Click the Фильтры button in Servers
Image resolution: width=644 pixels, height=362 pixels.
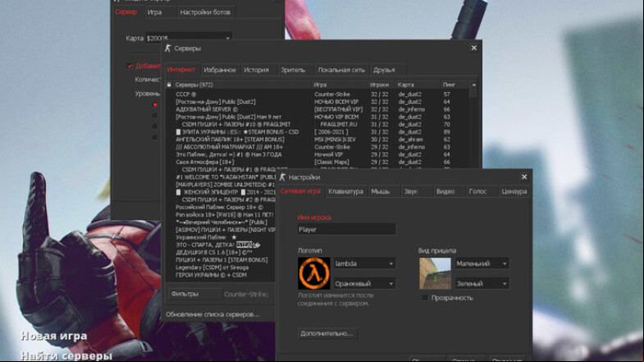(x=195, y=294)
